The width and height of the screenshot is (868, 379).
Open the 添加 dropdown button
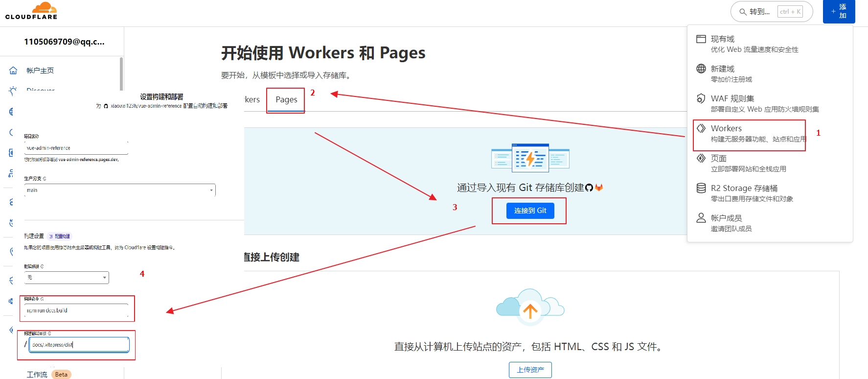point(839,11)
